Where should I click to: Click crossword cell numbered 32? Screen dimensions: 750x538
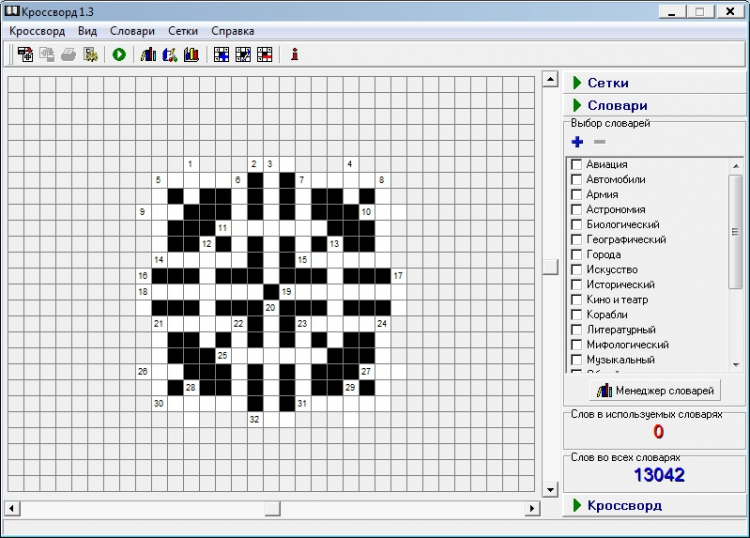click(x=255, y=419)
